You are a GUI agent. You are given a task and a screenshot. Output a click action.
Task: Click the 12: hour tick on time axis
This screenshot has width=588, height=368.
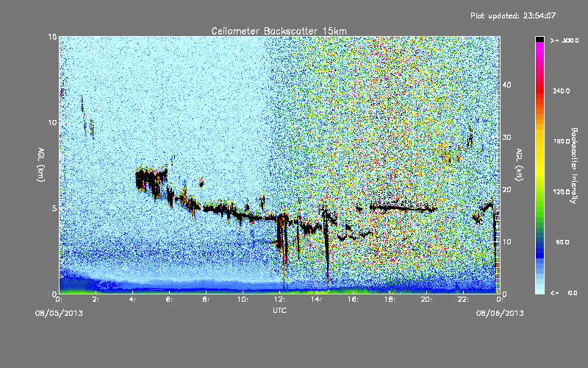279,300
